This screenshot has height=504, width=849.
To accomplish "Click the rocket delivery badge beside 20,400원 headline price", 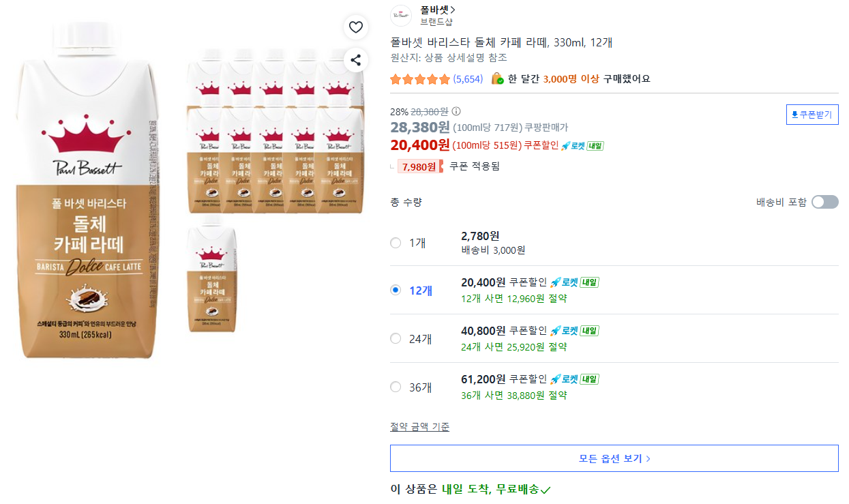I will [x=582, y=145].
